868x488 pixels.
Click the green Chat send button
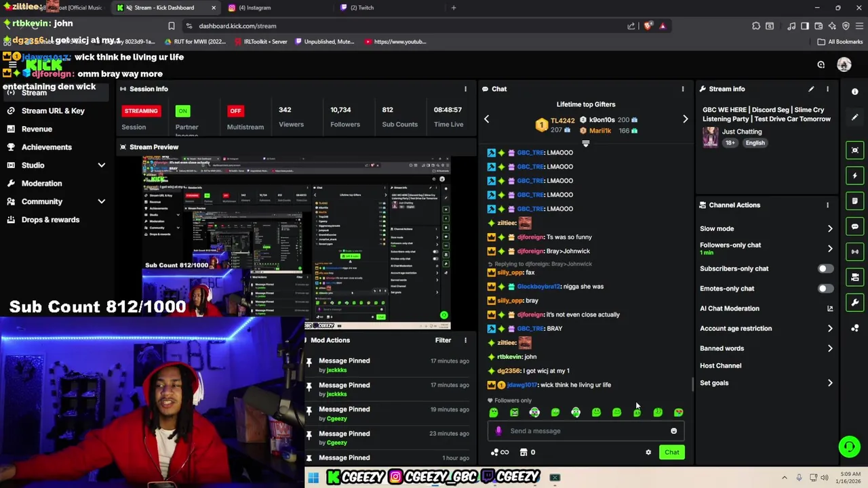672,452
